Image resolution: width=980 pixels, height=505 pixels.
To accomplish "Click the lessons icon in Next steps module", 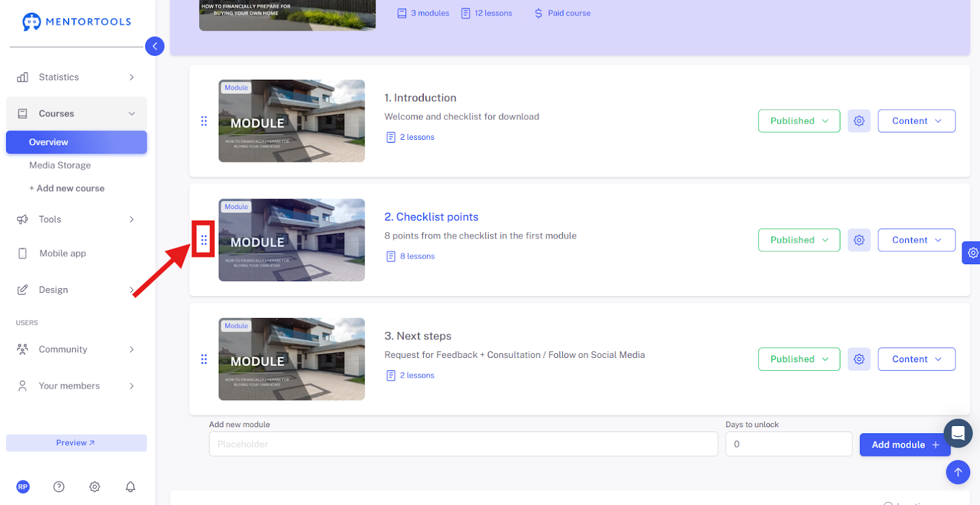I will coord(391,376).
